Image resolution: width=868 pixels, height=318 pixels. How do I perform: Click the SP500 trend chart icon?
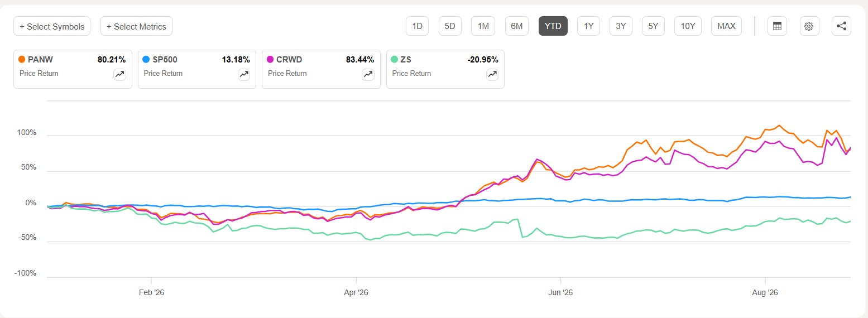click(x=244, y=74)
